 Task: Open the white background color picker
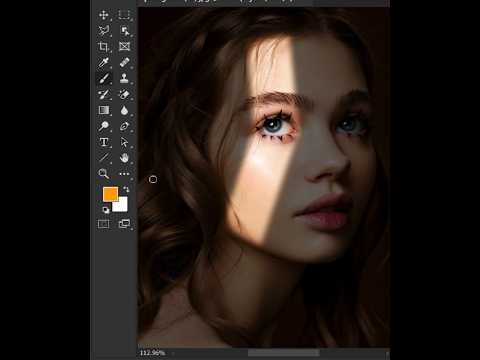click(x=122, y=206)
